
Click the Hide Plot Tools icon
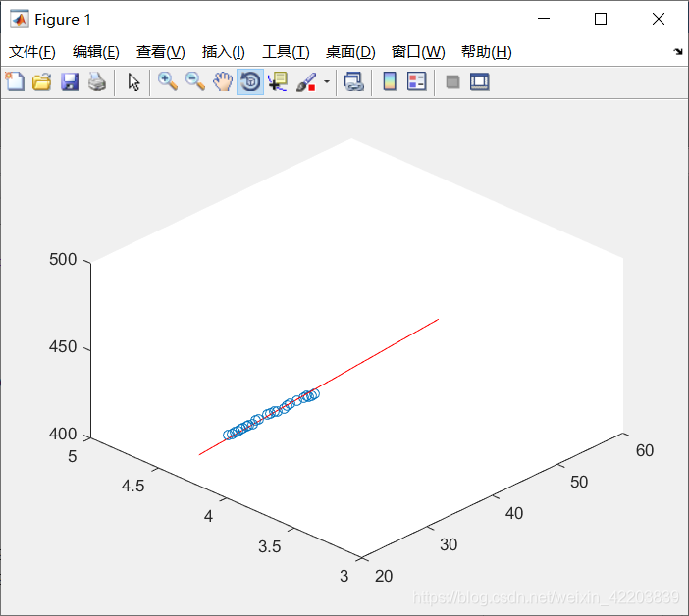point(452,82)
